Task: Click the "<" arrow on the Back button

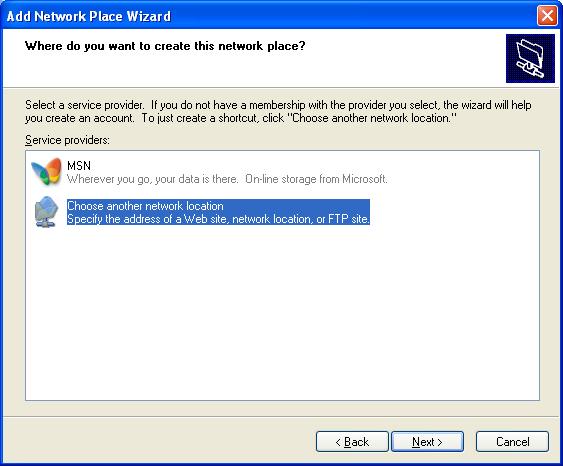Action: click(338, 442)
